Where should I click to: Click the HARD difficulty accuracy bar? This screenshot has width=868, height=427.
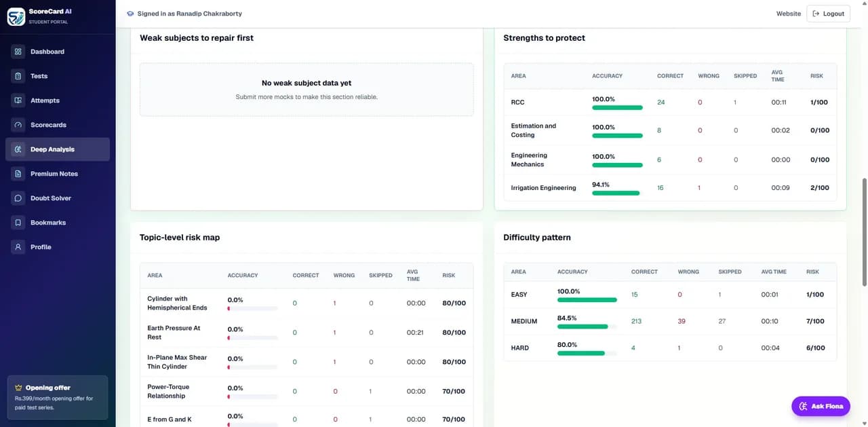(x=587, y=353)
